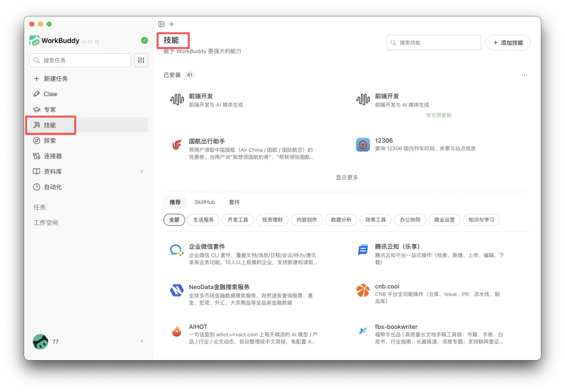Screen dimensions: 565x392
Task: Click the user avatar 77
Action: click(x=40, y=342)
